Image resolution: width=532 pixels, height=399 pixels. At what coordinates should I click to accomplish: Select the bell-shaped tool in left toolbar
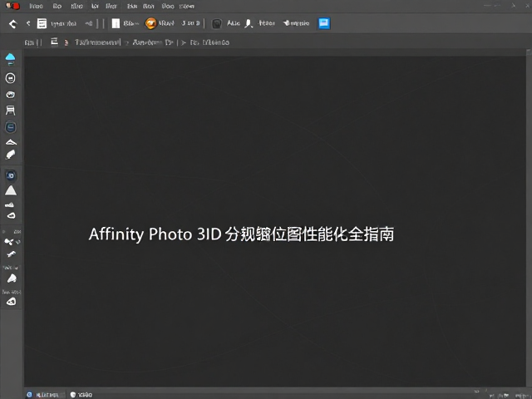[x=12, y=278]
